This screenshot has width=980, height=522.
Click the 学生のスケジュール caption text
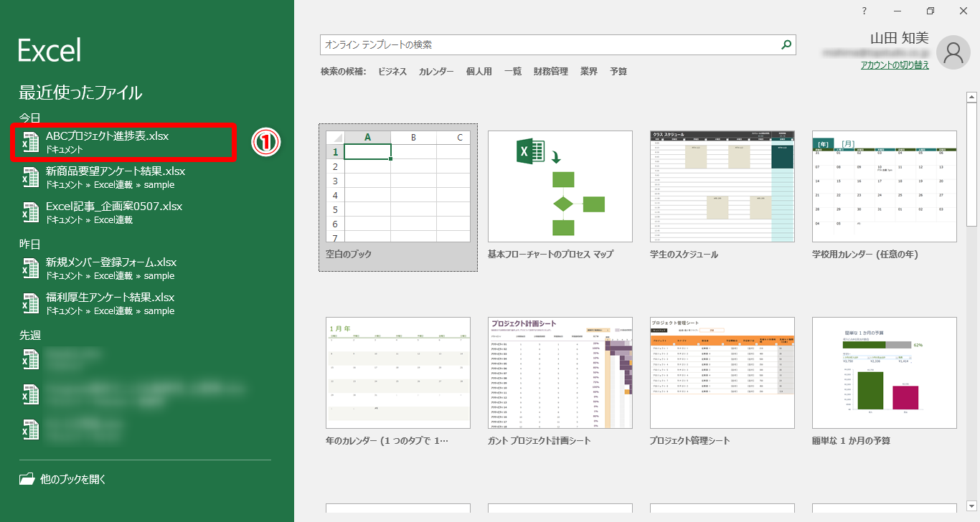point(684,255)
